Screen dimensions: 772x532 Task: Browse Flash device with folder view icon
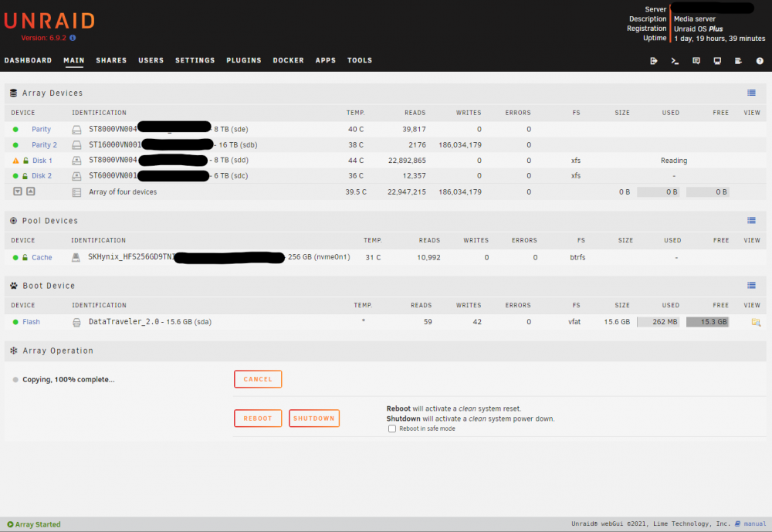coord(756,322)
